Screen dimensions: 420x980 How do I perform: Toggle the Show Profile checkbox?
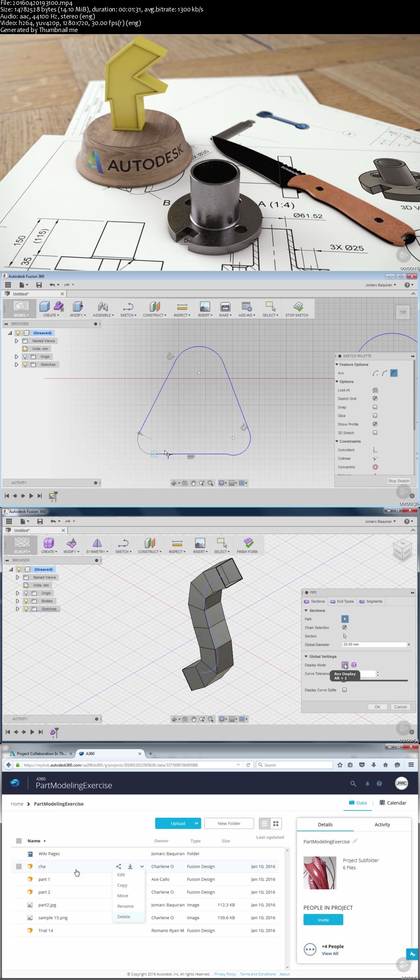[x=375, y=424]
